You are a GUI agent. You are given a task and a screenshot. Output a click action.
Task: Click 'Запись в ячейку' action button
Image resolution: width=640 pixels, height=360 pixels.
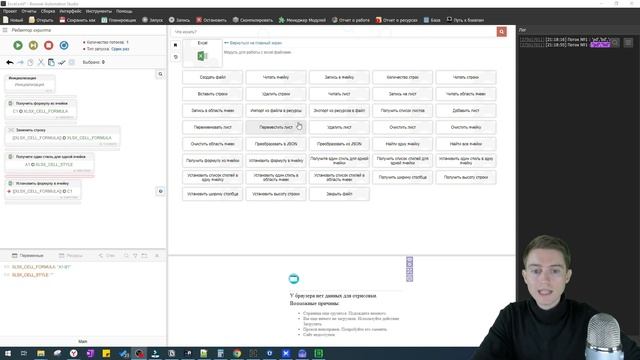[339, 77]
